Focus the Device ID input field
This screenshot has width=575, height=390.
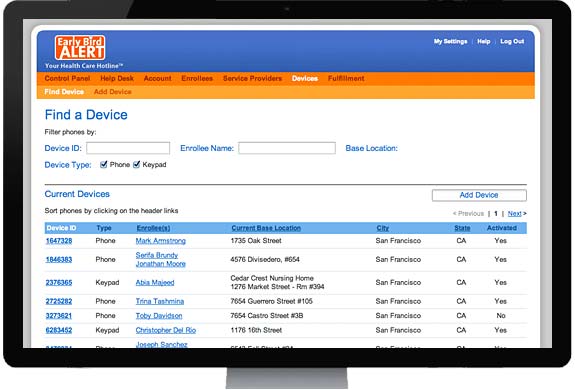pos(128,148)
